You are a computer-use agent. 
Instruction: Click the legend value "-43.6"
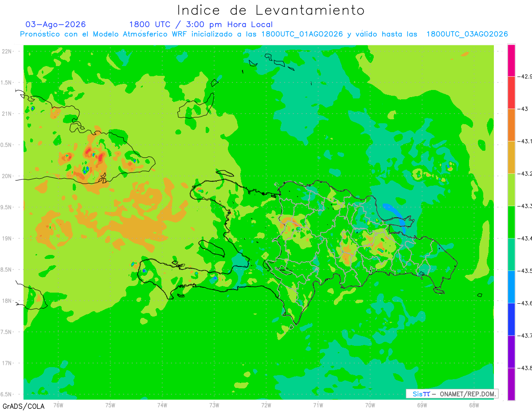pos(525,303)
